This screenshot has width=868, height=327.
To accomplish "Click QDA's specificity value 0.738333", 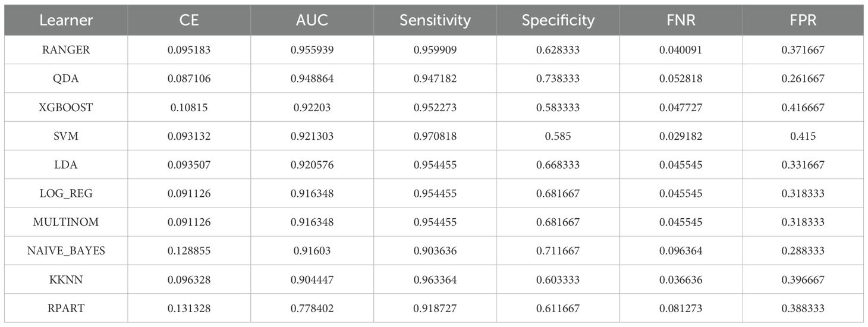I will tap(558, 78).
